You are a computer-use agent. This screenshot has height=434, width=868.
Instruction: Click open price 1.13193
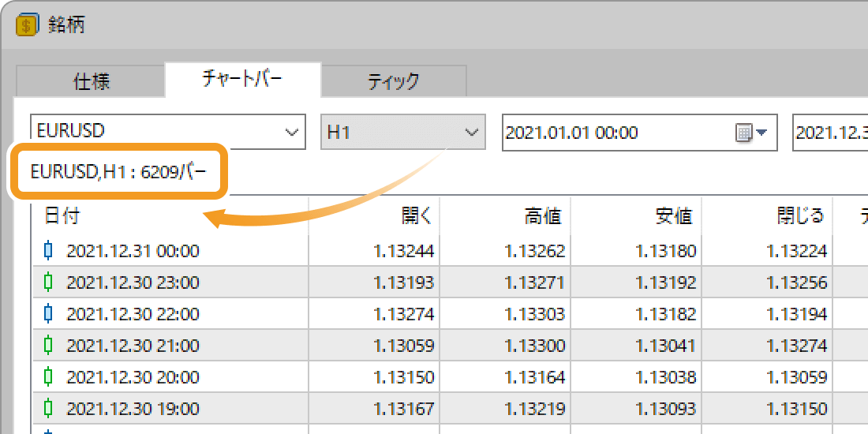pos(403,283)
